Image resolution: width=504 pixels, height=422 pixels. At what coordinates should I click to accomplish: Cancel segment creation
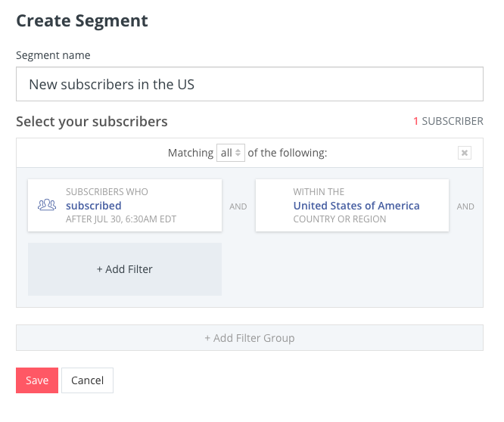[x=88, y=380]
